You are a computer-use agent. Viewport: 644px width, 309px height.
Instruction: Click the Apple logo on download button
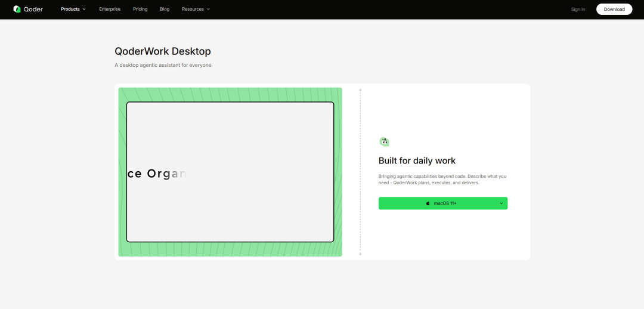(428, 203)
